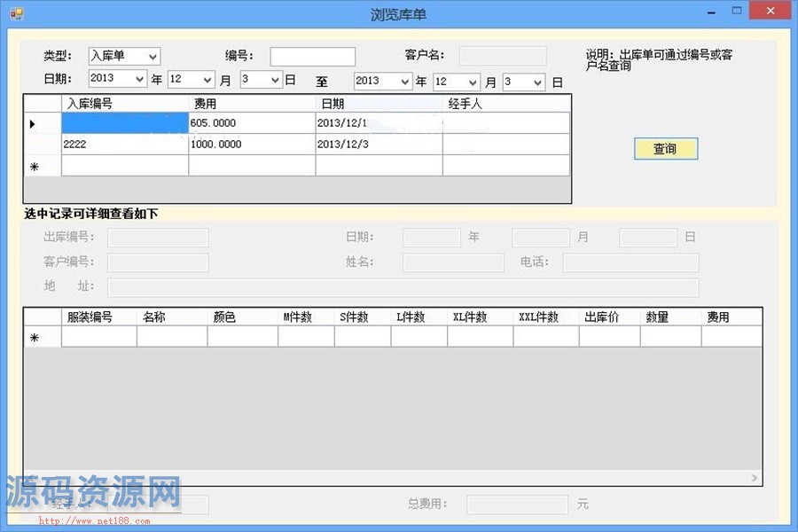This screenshot has height=532, width=798.
Task: Click the right arrow of the lower grid scrollbar
Action: [x=755, y=478]
